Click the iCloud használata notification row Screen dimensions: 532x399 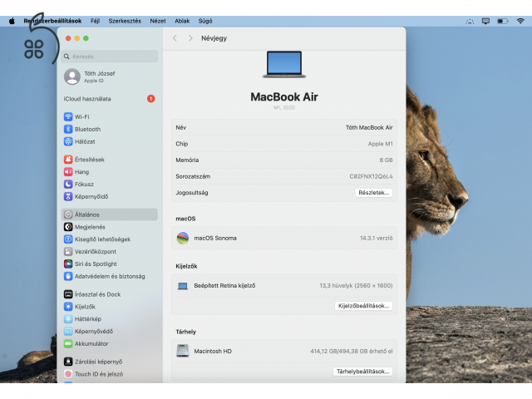[x=109, y=99]
